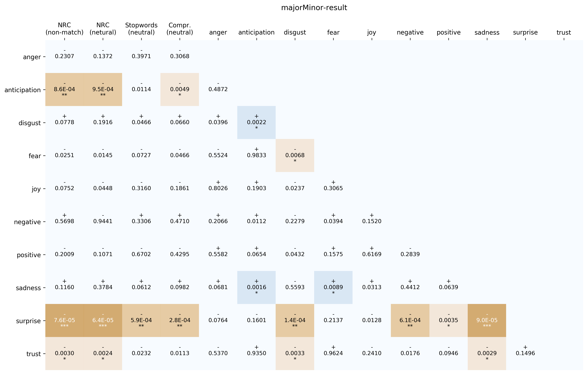Click the 0.9441 value in negative row
Screen dimensions: 588x375
pos(103,221)
